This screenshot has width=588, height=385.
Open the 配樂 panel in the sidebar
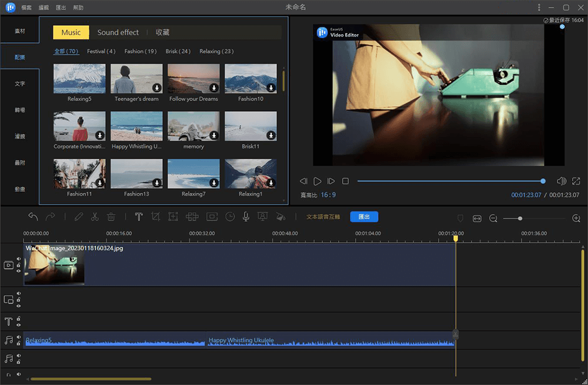21,57
